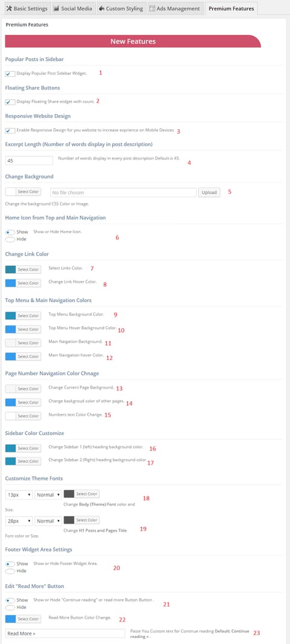290x644 pixels.
Task: Pick the Main Navigation hover Color swatch
Action: click(x=10, y=356)
